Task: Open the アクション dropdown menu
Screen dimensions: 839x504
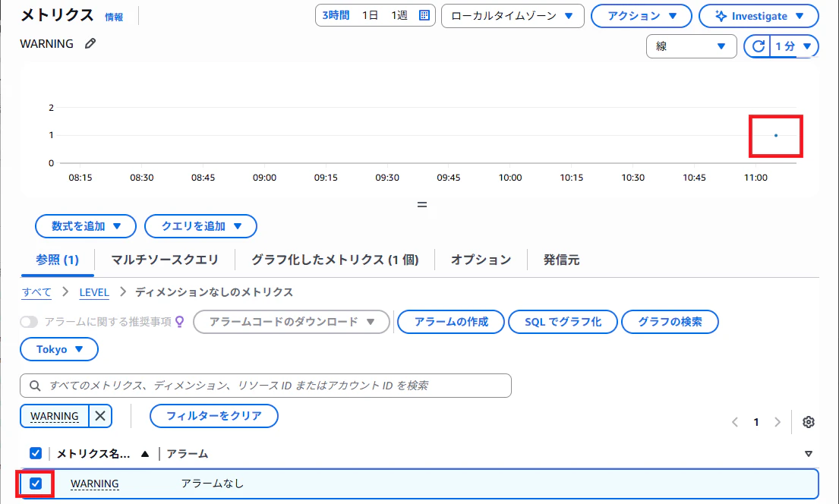Action: click(x=642, y=16)
